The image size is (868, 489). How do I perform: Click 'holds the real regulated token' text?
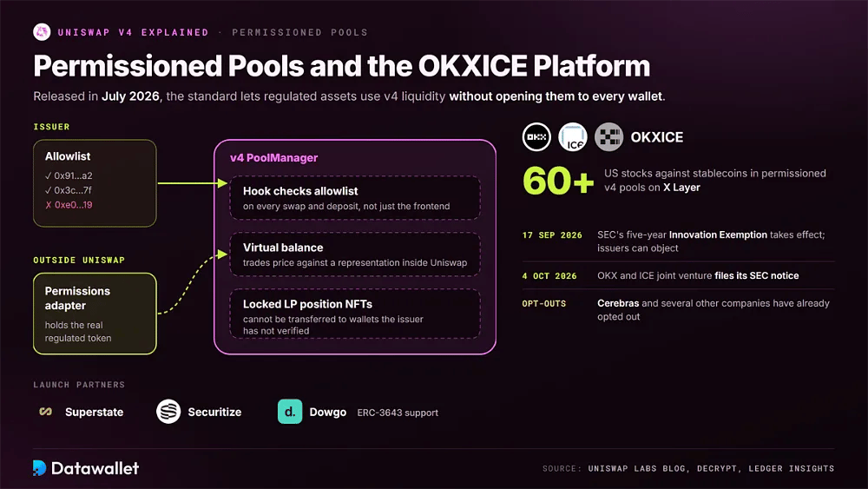[78, 331]
